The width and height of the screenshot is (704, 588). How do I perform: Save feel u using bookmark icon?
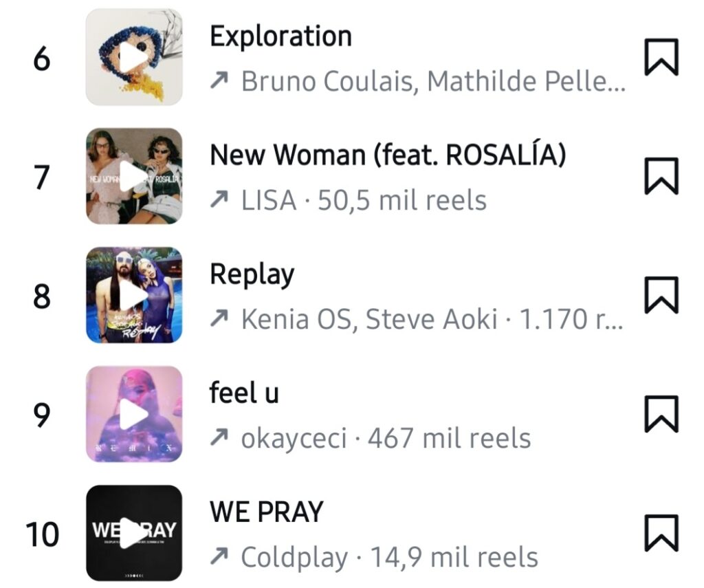click(661, 414)
